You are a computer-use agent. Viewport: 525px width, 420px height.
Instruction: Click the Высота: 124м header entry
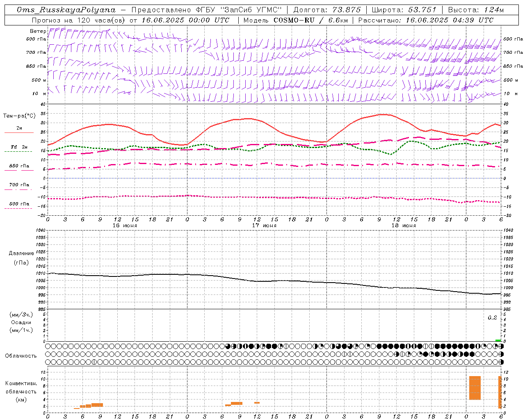coord(476,10)
